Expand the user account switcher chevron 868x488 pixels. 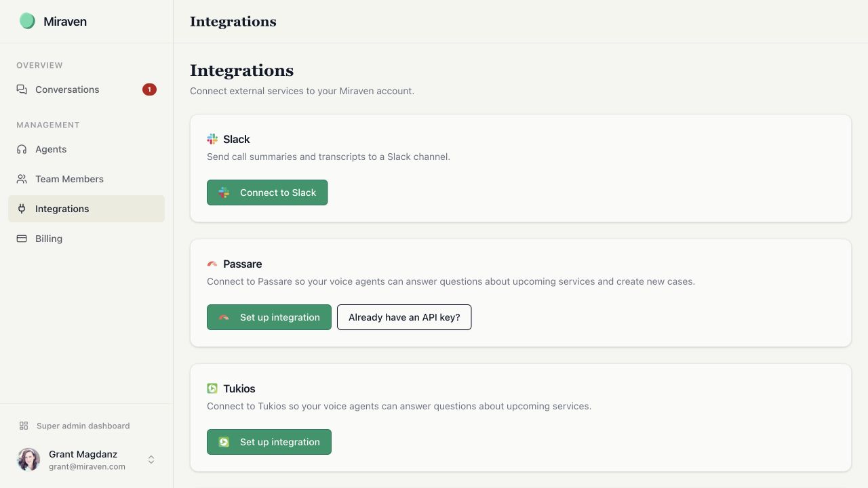[151, 460]
